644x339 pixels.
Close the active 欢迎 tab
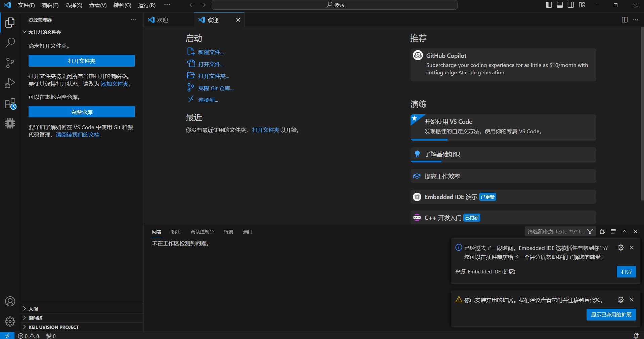pos(238,20)
